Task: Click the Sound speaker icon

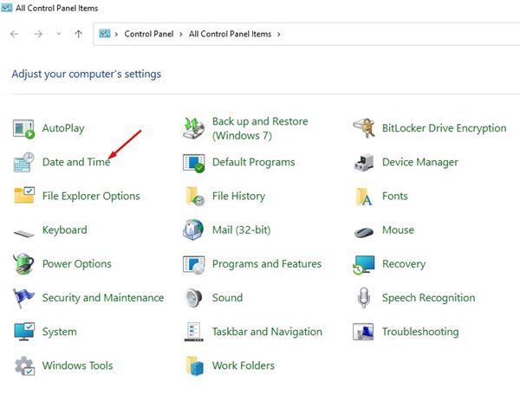Action: pyautogui.click(x=194, y=298)
